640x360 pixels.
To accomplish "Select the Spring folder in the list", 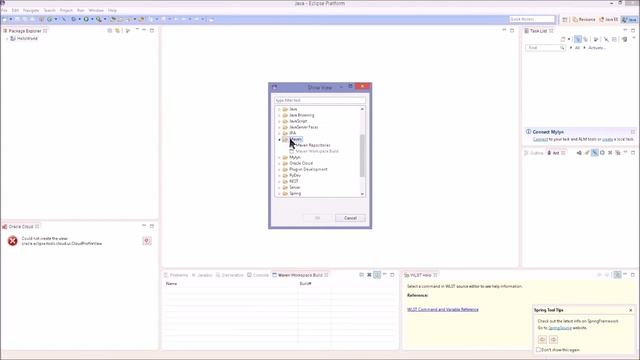I will (x=295, y=193).
